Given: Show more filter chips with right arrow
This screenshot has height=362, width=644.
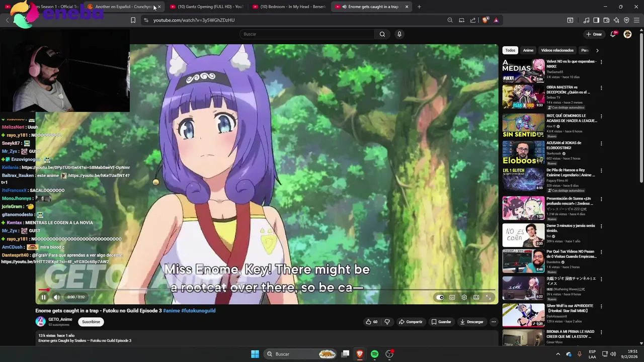Looking at the screenshot, I should [597, 50].
